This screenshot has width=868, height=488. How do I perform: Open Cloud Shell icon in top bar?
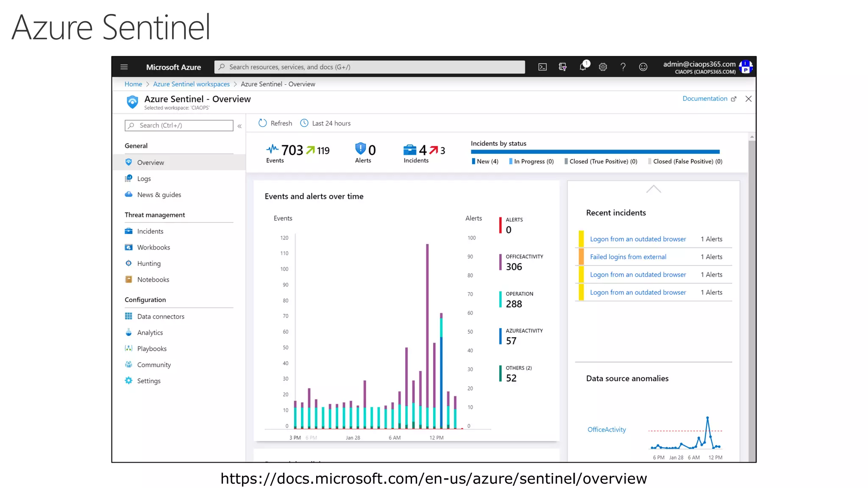tap(542, 67)
